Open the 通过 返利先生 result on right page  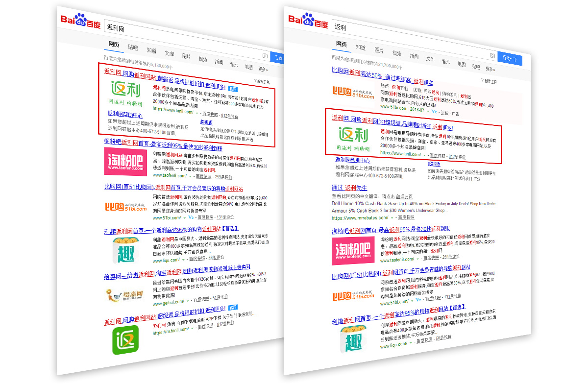coord(349,188)
